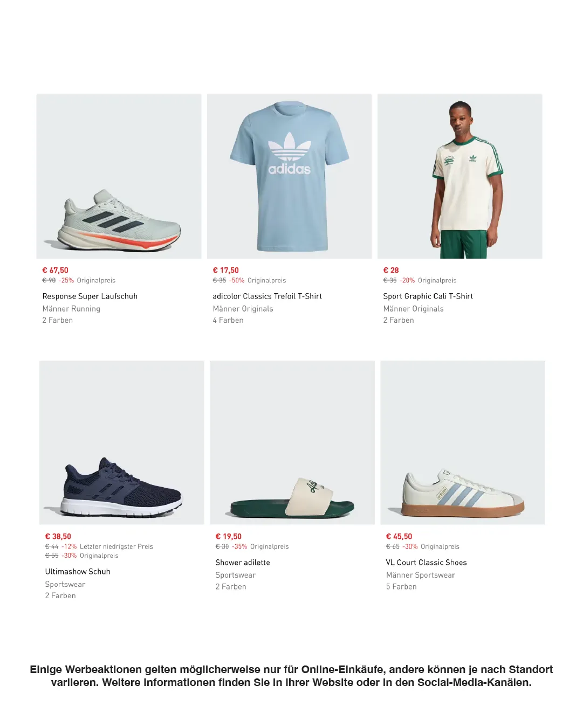Click the '5 Farben' color options text
583x728 pixels.
point(401,587)
